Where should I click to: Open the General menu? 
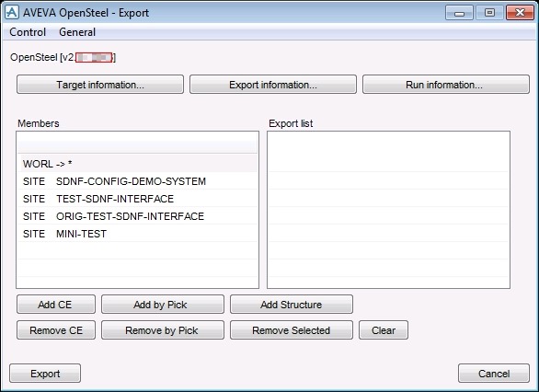pyautogui.click(x=77, y=32)
